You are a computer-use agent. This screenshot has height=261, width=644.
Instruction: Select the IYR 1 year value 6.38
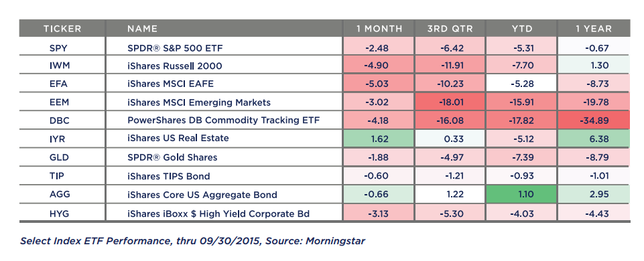[x=594, y=139]
